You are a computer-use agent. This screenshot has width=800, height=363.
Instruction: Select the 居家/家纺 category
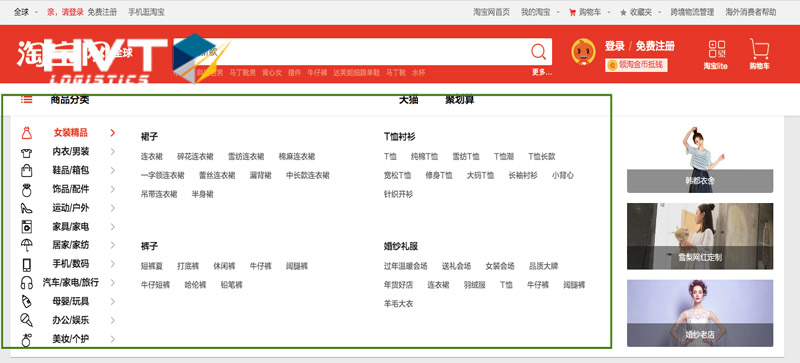click(71, 245)
